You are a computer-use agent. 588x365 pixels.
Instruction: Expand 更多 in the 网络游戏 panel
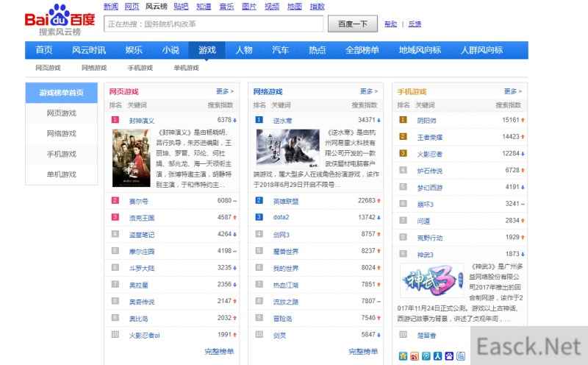(x=369, y=92)
